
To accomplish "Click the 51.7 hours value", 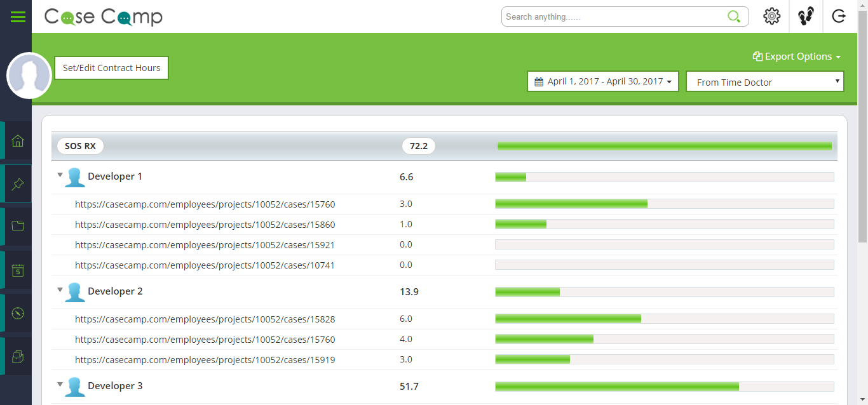I will pyautogui.click(x=409, y=387).
